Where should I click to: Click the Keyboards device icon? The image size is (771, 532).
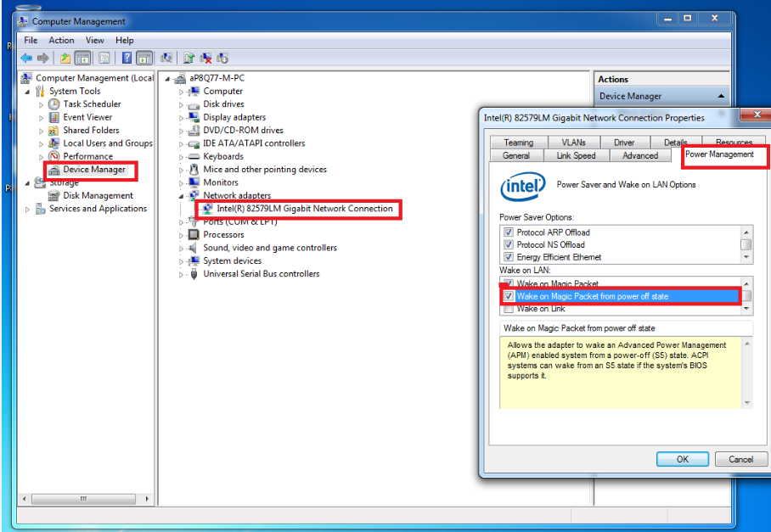point(194,156)
